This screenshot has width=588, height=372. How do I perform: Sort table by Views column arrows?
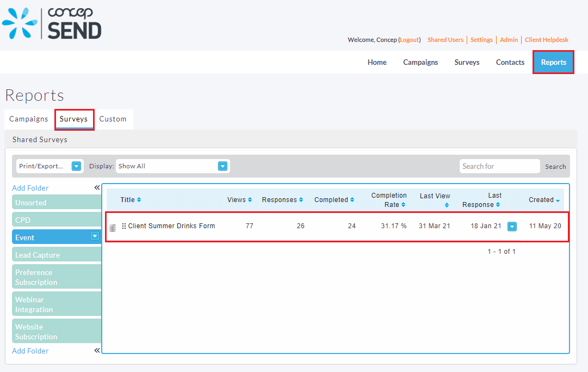[x=250, y=200]
